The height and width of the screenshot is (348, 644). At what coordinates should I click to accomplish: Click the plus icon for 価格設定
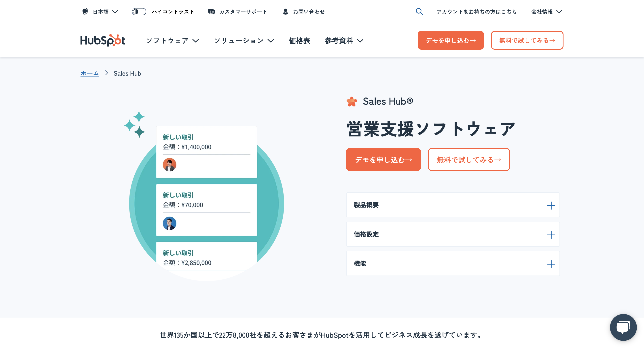pyautogui.click(x=551, y=235)
